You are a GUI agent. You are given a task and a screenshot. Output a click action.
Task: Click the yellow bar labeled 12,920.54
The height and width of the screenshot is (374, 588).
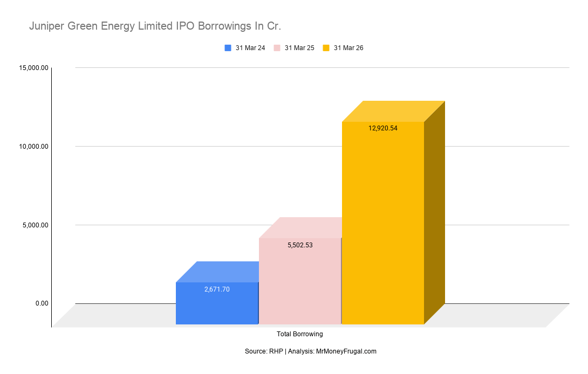click(x=383, y=223)
